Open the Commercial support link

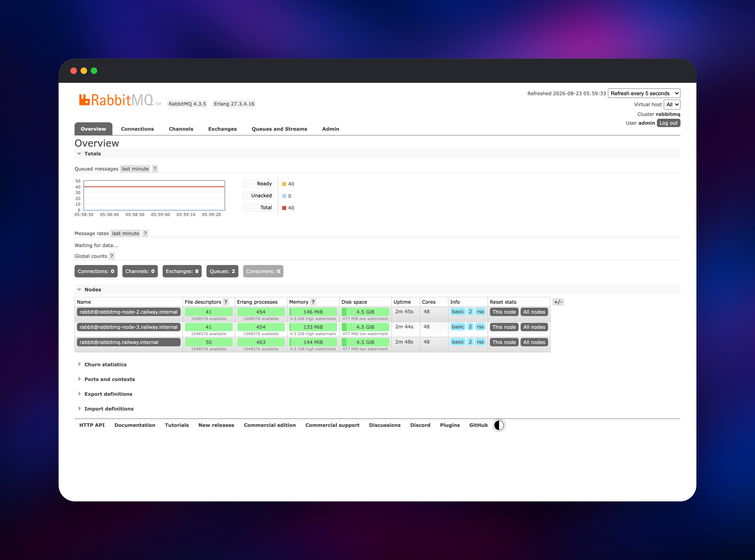[332, 425]
